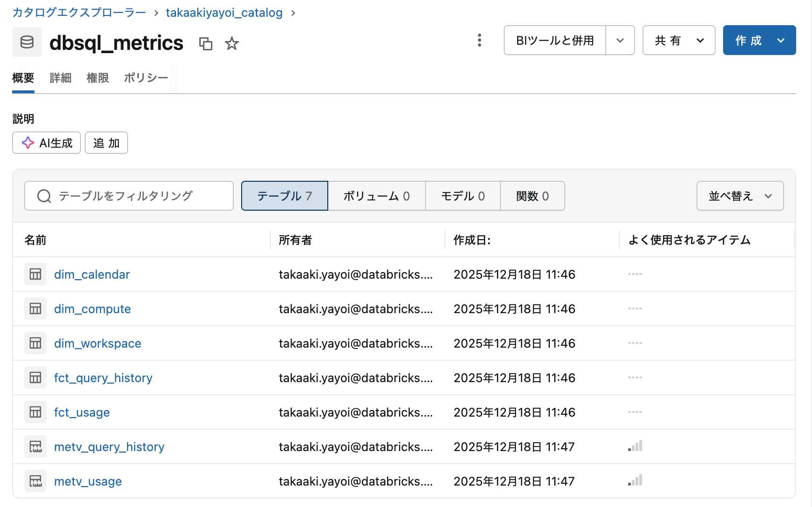This screenshot has width=812, height=507.
Task: Click the AI生成 sparkle icon to generate description
Action: coord(28,143)
